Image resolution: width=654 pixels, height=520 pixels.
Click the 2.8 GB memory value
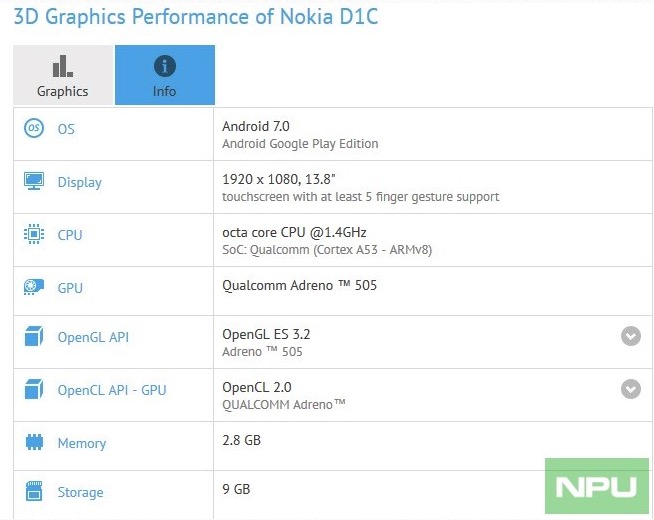tap(240, 440)
